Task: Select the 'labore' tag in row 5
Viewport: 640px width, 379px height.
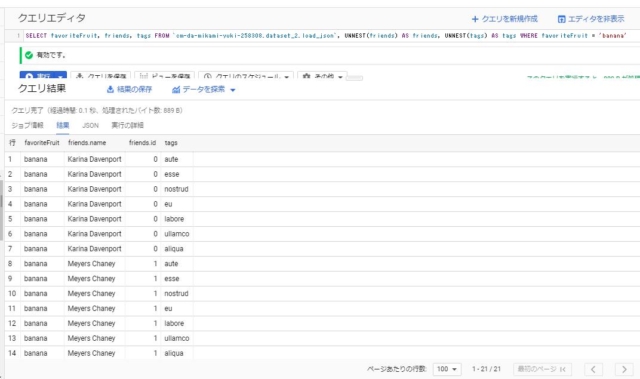Action: (174, 219)
